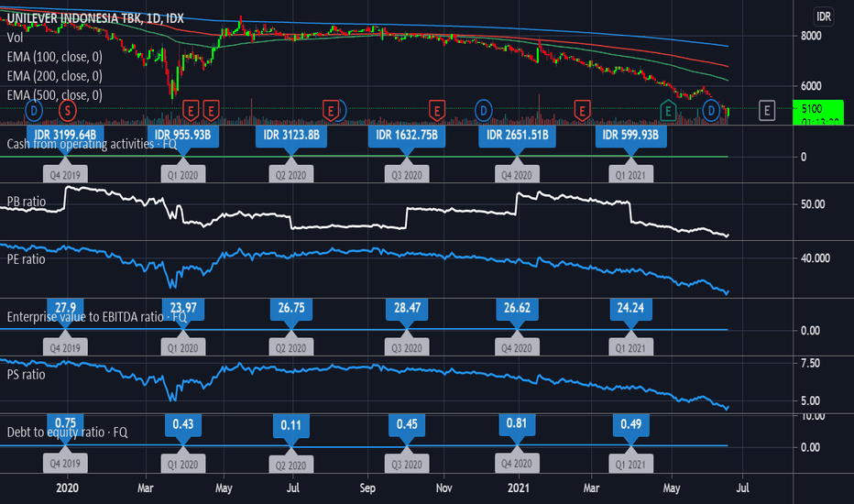This screenshot has height=504, width=854.
Task: Click the dividend D marker in late November 2020
Action: click(x=483, y=111)
